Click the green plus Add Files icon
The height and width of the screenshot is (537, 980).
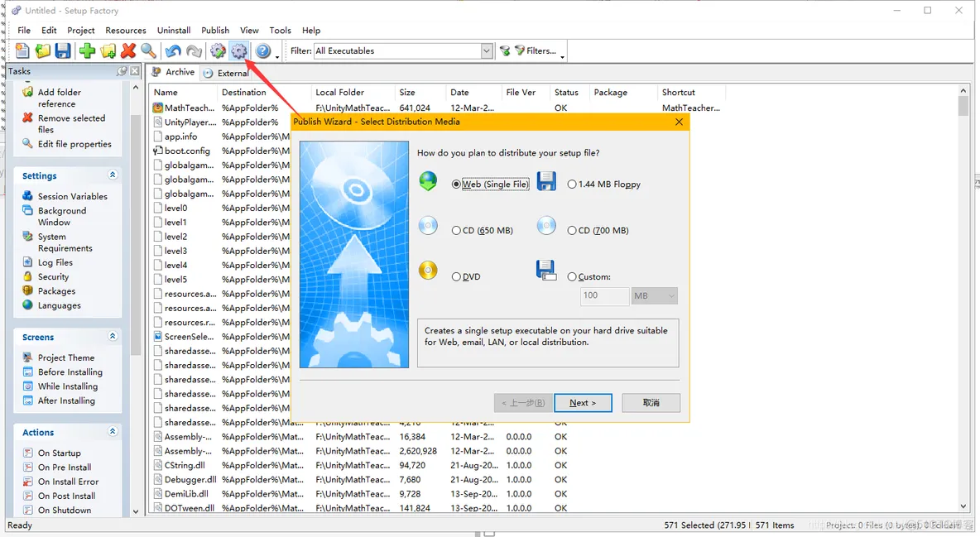[x=87, y=50]
